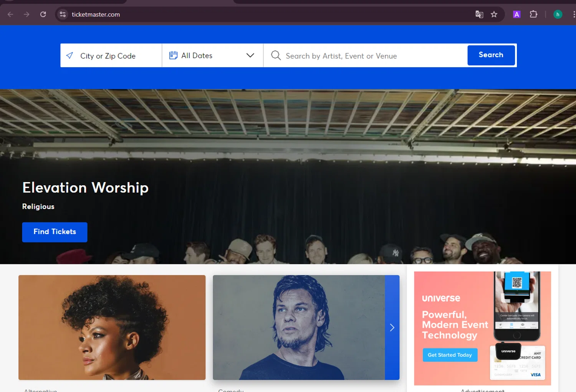Click the browser forward arrow
Viewport: 576px width, 392px height.
pos(26,15)
